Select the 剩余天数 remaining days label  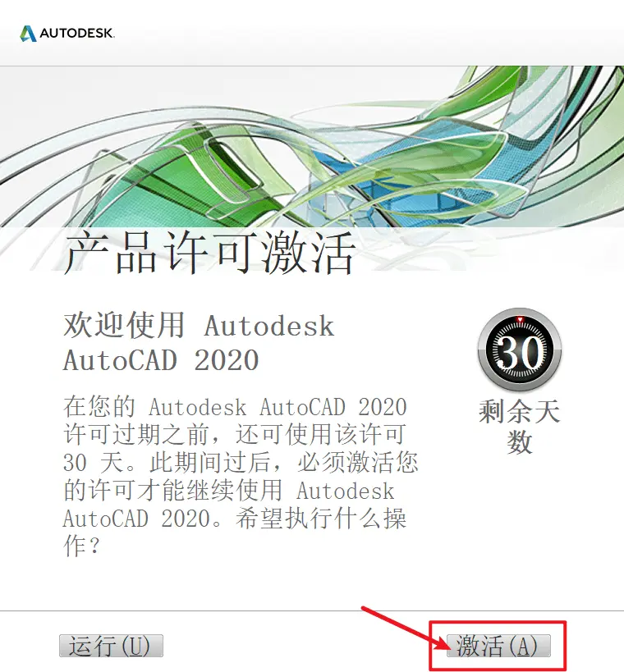point(520,427)
